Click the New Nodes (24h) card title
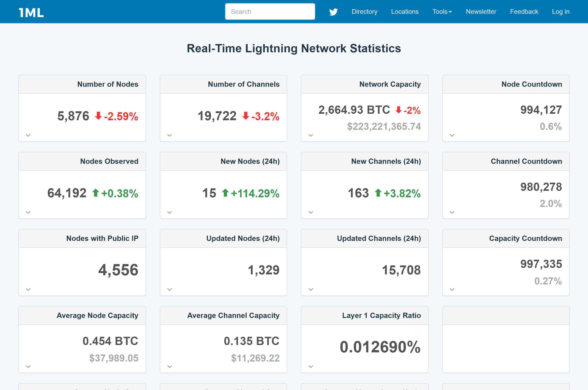Image resolution: width=588 pixels, height=390 pixels. click(250, 162)
